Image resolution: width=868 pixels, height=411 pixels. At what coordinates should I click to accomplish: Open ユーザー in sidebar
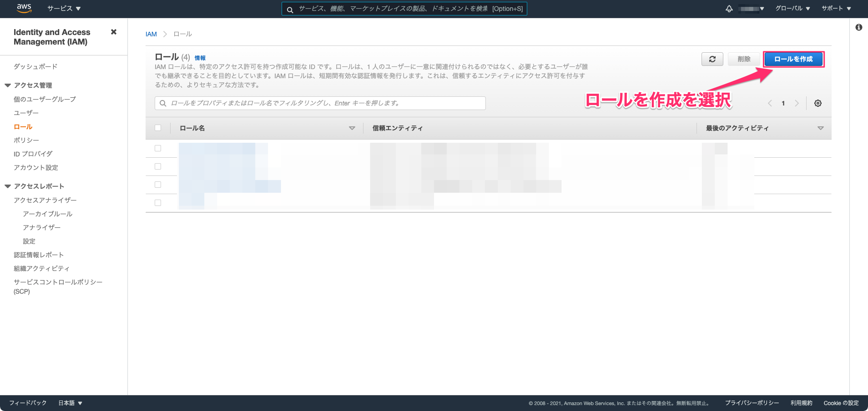coord(26,113)
